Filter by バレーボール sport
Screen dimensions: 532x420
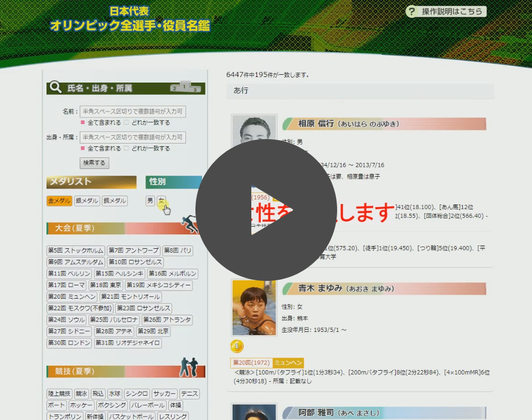click(148, 406)
